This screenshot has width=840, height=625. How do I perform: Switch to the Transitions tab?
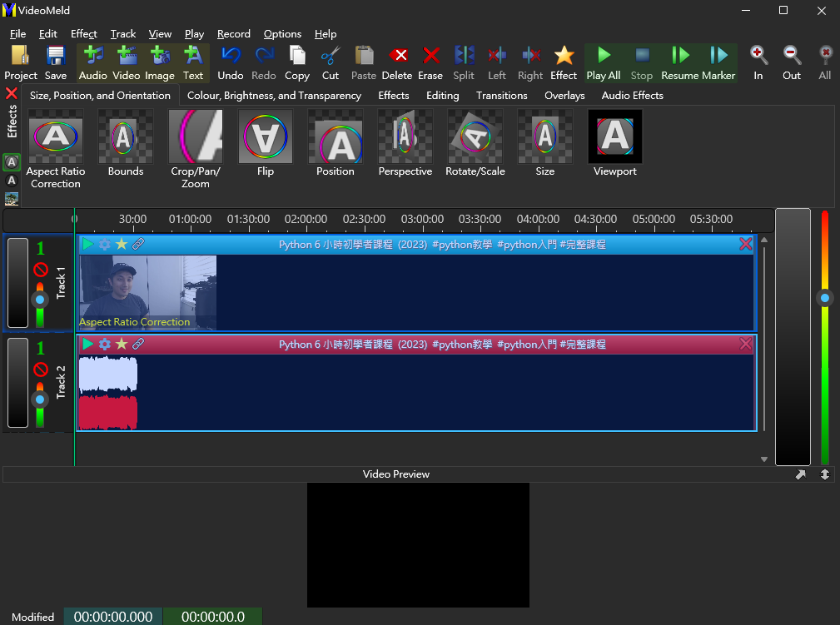[501, 96]
